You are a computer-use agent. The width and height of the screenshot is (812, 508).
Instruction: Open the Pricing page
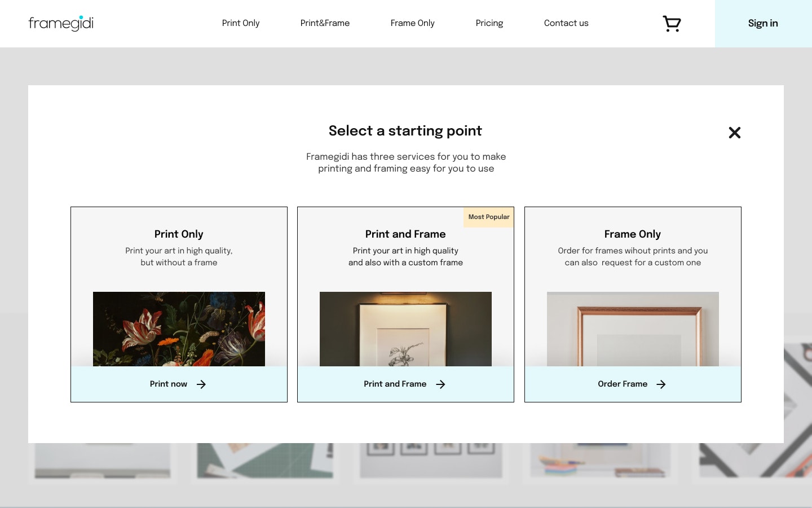489,23
